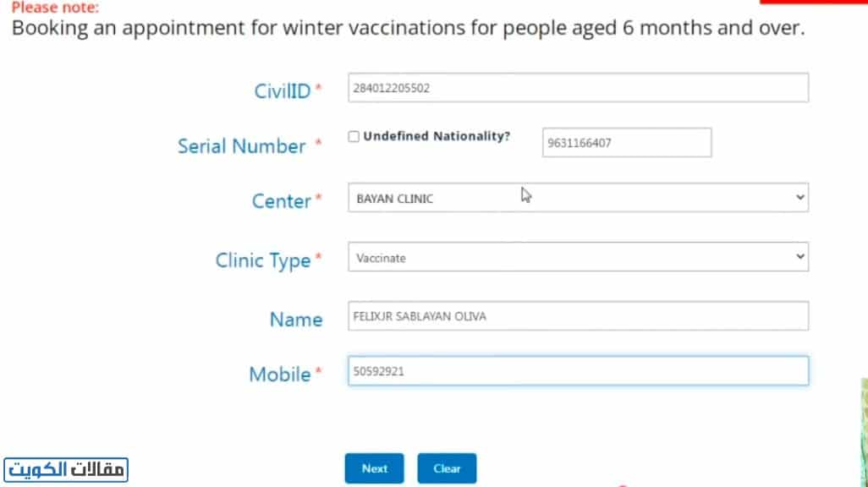
Task: Click the "Undefined Nationality?" label text
Action: 437,136
